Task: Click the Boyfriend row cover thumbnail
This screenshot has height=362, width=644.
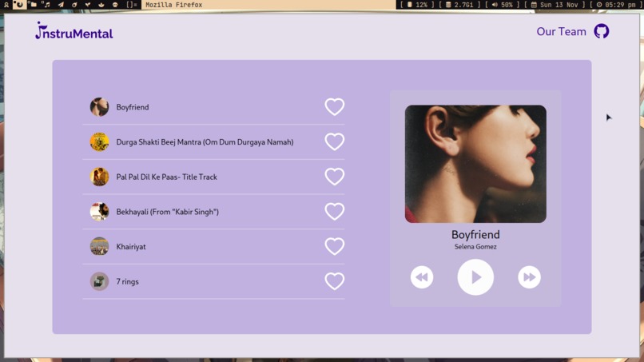Action: coord(99,107)
